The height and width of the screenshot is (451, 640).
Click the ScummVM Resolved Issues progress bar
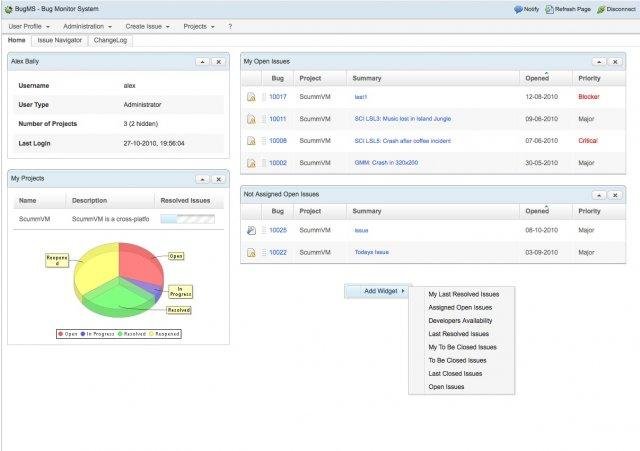pos(187,219)
